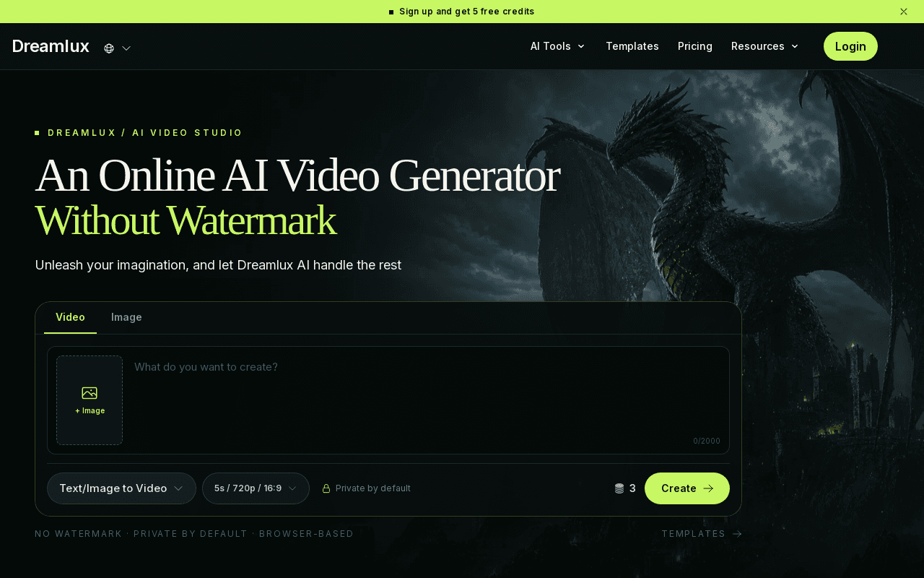Click the lock icon beside Private by default
Viewport: 924px width, 578px height.
326,488
